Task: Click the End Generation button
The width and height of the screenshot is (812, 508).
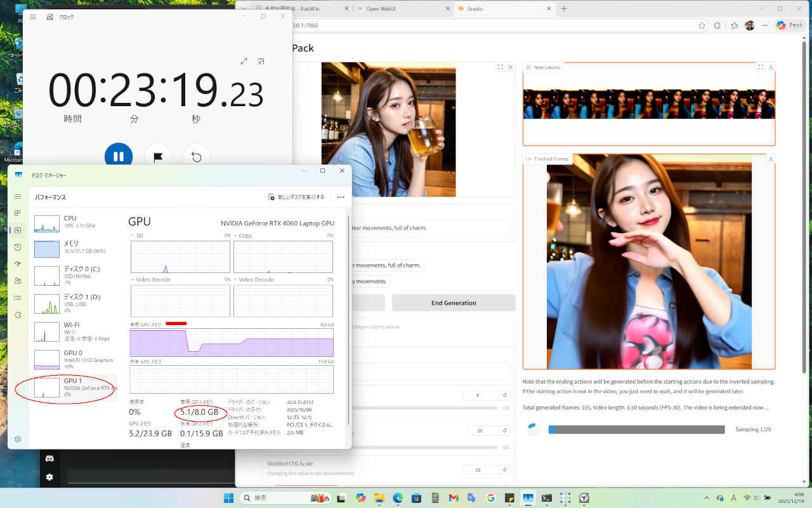Action: 453,303
